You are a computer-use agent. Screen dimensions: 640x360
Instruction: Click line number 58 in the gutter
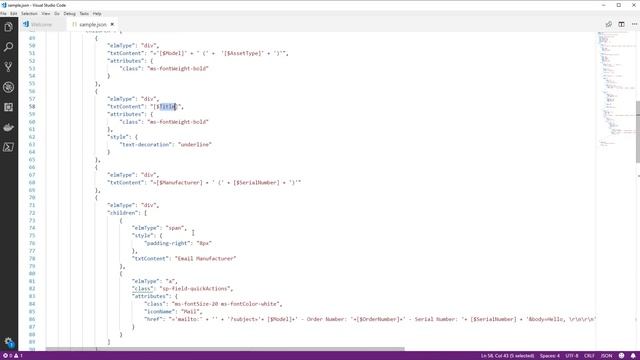tap(32, 107)
